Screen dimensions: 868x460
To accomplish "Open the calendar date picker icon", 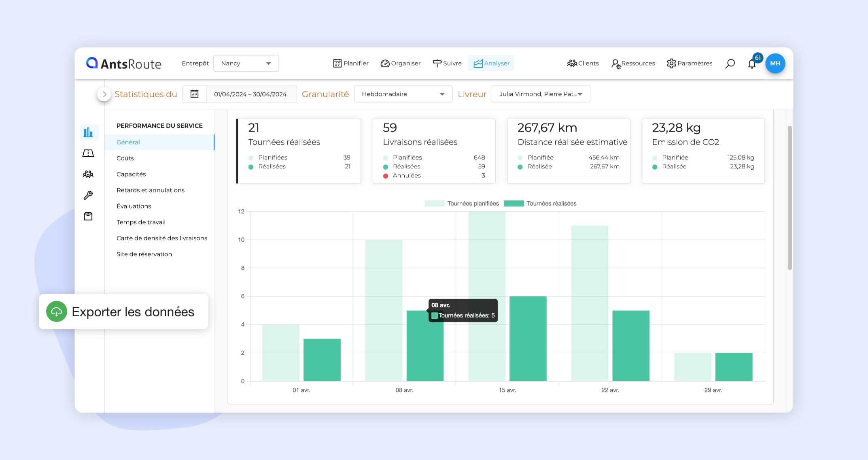I will tap(194, 94).
